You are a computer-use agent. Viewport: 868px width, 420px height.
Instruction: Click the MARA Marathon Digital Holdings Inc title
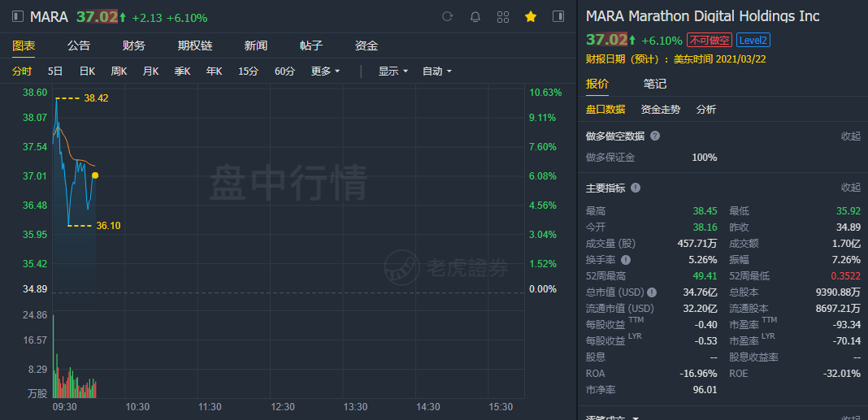[702, 16]
